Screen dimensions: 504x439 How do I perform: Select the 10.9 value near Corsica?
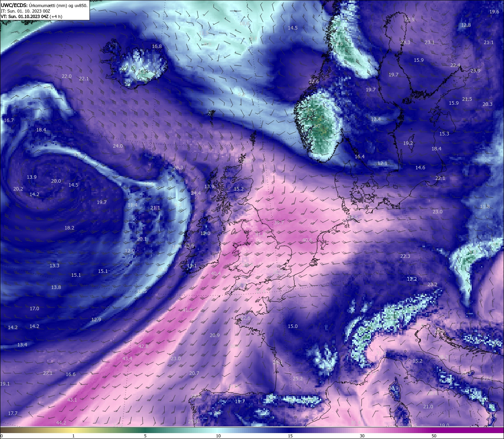[393, 388]
